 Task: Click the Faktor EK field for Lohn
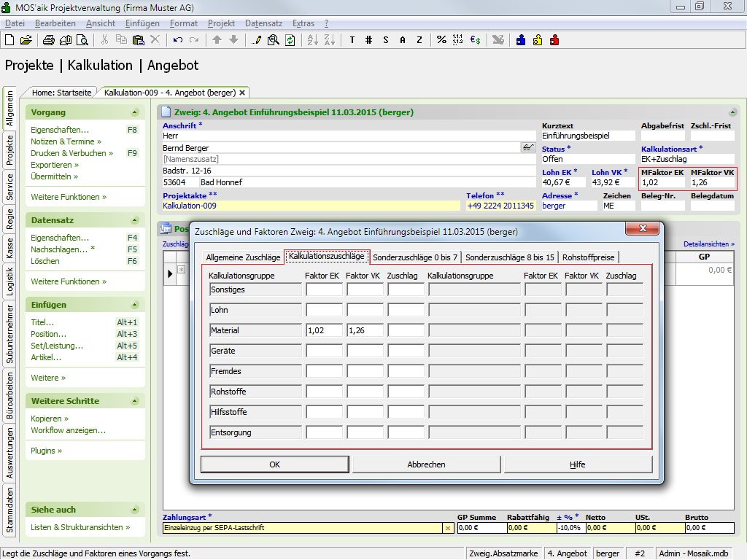324,310
